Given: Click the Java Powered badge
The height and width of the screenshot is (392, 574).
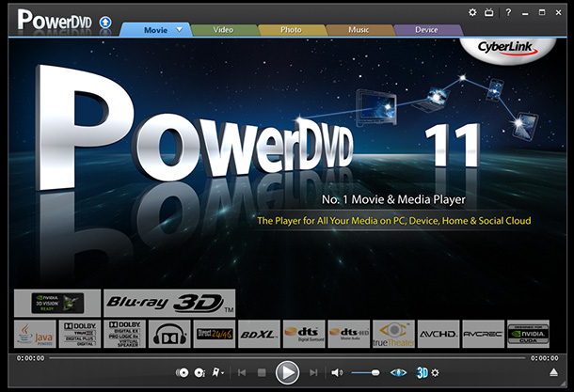Looking at the screenshot, I should [35, 335].
